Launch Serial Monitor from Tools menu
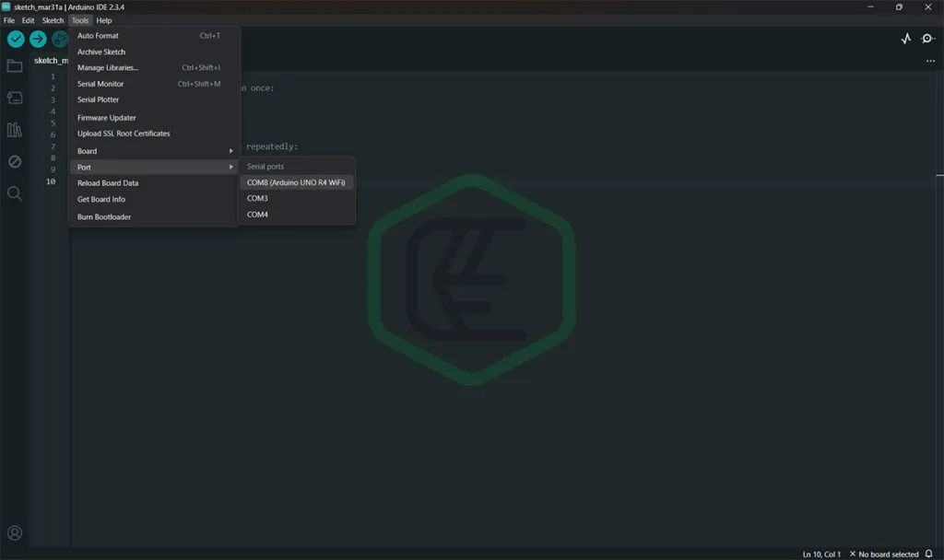The image size is (944, 560). 154,84
